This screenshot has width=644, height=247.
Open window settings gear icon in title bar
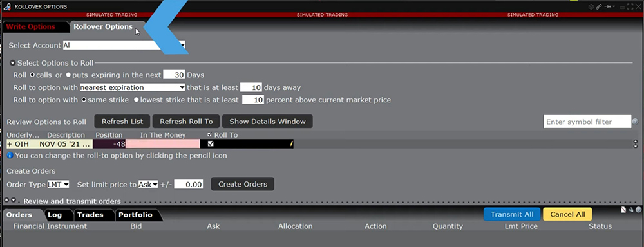pyautogui.click(x=591, y=6)
